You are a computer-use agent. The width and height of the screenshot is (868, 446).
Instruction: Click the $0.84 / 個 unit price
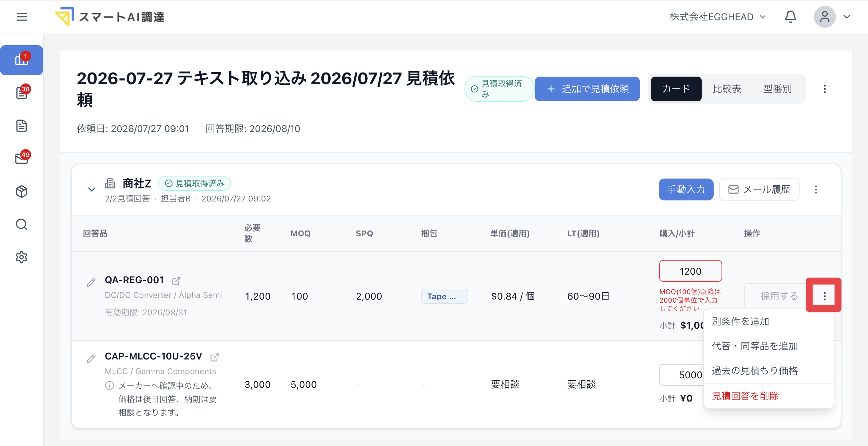click(x=513, y=296)
